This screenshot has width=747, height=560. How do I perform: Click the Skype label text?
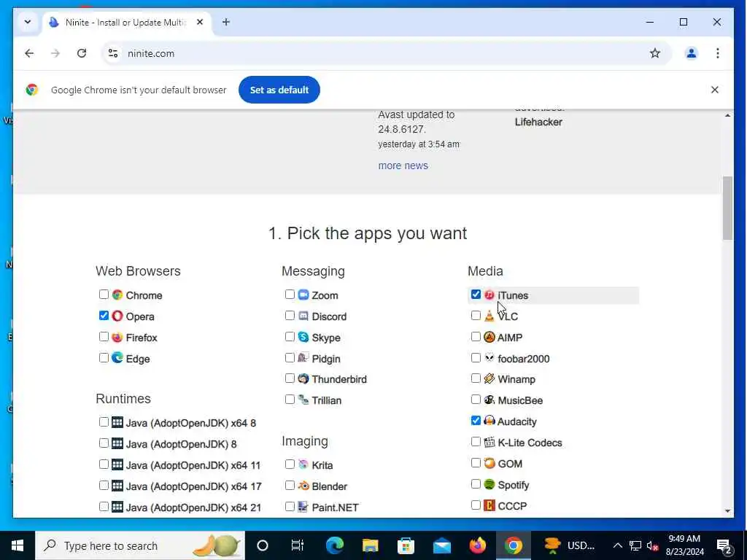326,338
